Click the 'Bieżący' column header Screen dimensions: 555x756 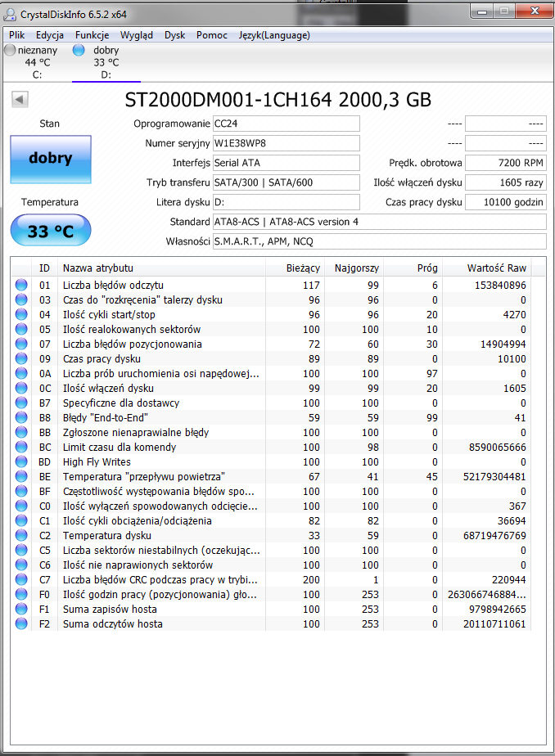(x=295, y=268)
